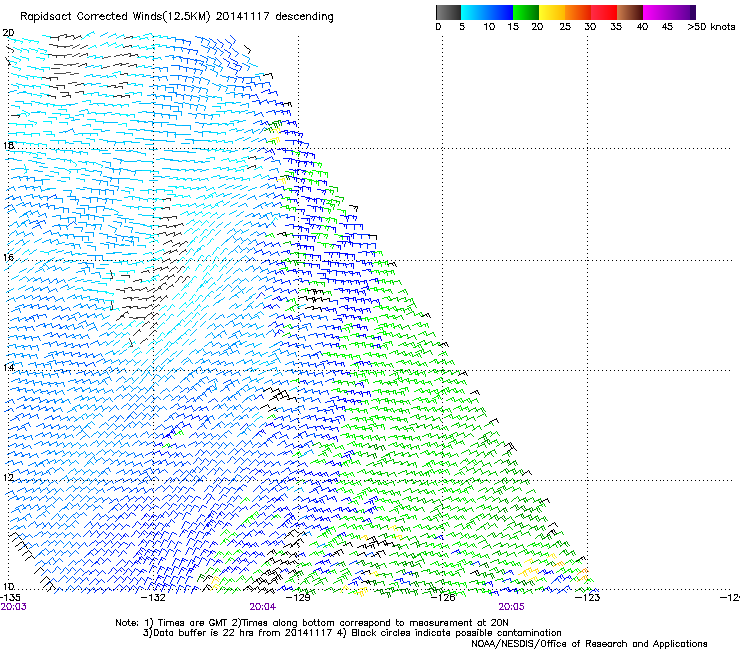Click the purple time label '20:04'

point(262,607)
